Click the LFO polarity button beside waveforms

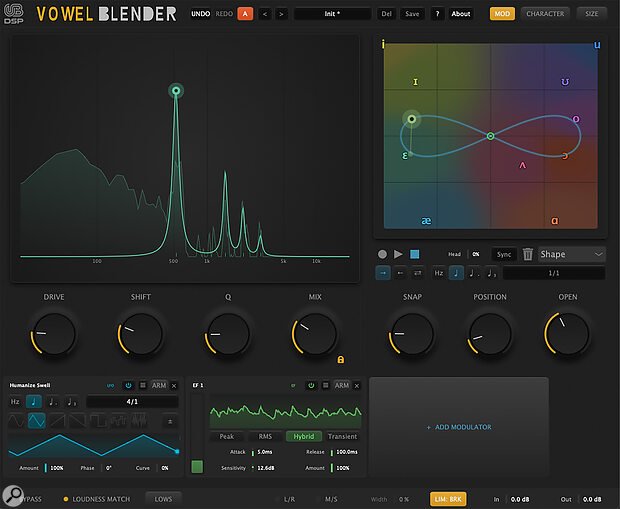click(x=170, y=422)
